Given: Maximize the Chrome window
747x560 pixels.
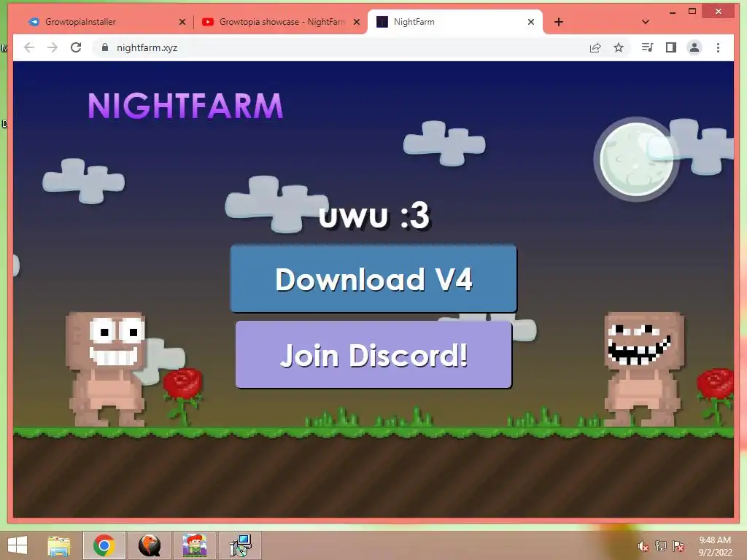Looking at the screenshot, I should [x=692, y=12].
